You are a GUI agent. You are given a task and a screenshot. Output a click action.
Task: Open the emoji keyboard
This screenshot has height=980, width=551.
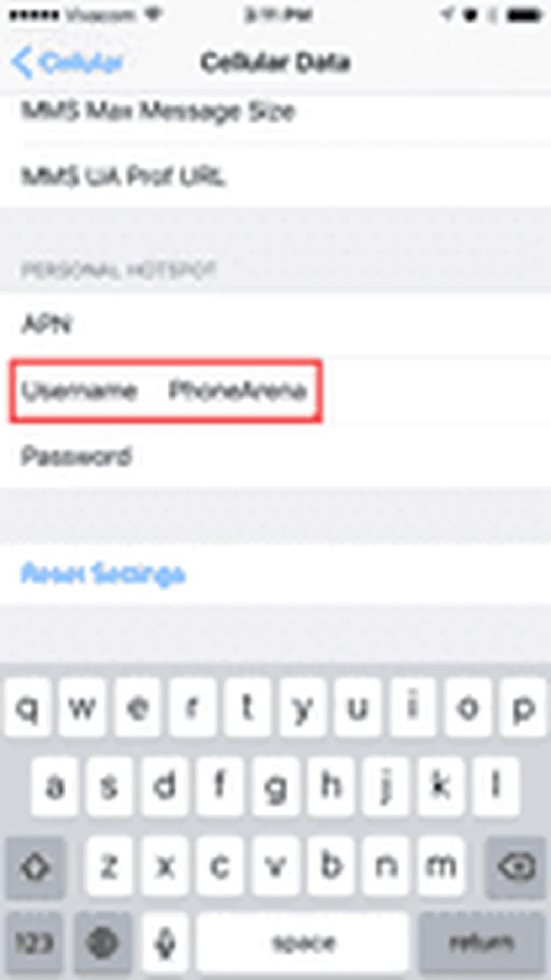[102, 943]
